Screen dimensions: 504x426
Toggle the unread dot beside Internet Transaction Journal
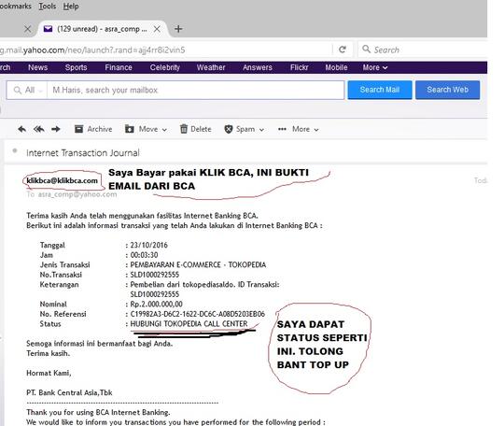[x=14, y=150]
